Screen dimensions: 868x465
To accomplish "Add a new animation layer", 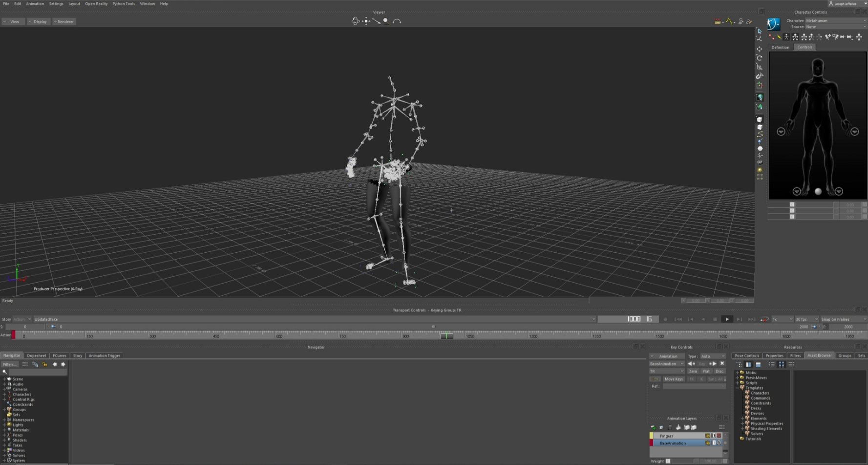I will coord(653,427).
